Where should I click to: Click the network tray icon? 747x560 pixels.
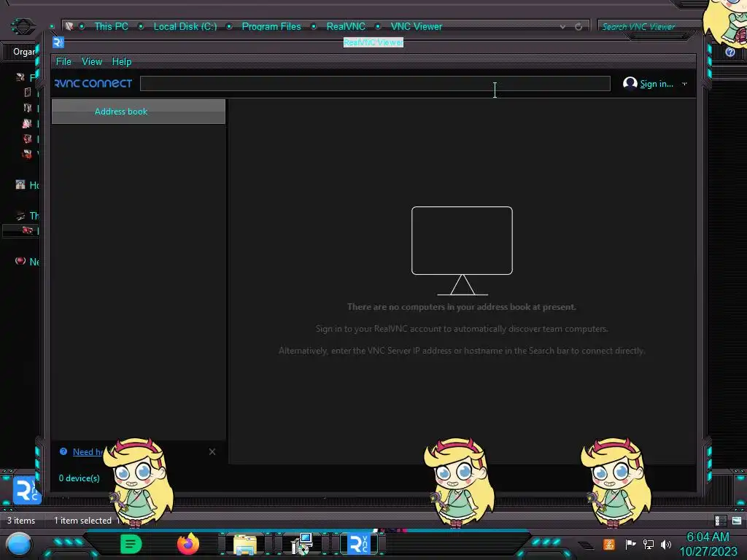pyautogui.click(x=649, y=544)
